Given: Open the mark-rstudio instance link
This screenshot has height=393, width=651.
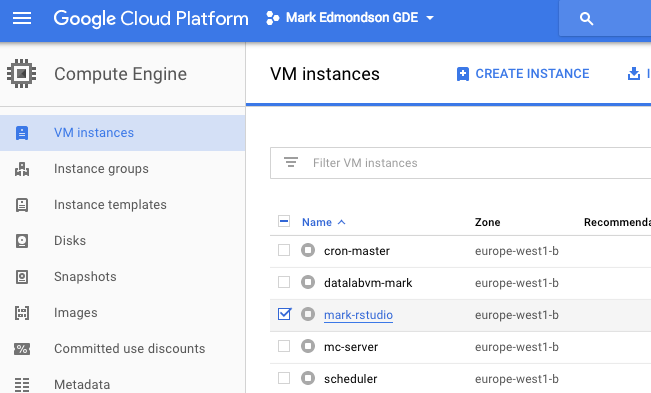Looking at the screenshot, I should coord(358,315).
